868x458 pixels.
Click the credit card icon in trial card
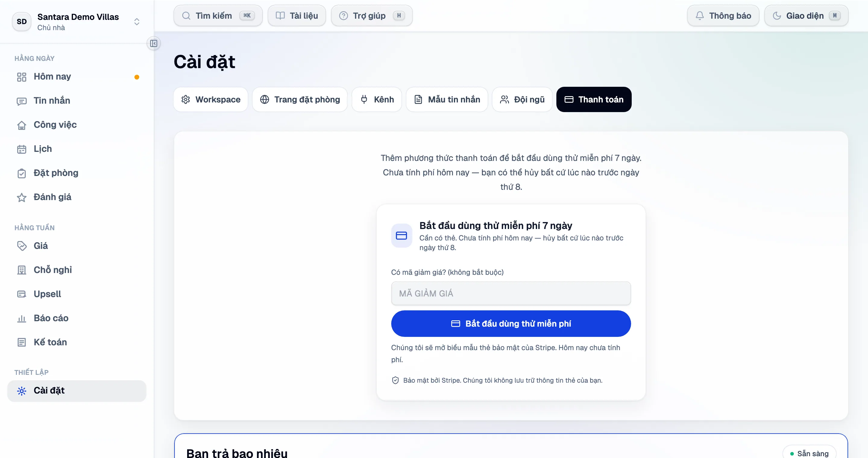(x=401, y=236)
